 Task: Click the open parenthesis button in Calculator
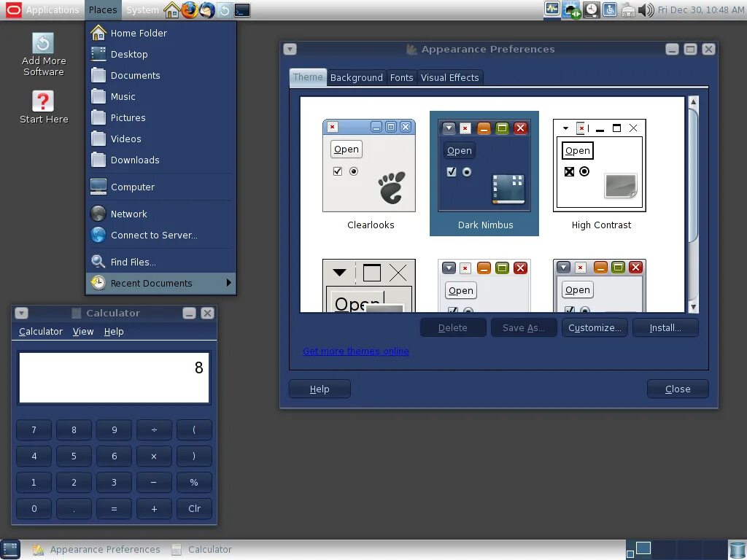click(194, 430)
